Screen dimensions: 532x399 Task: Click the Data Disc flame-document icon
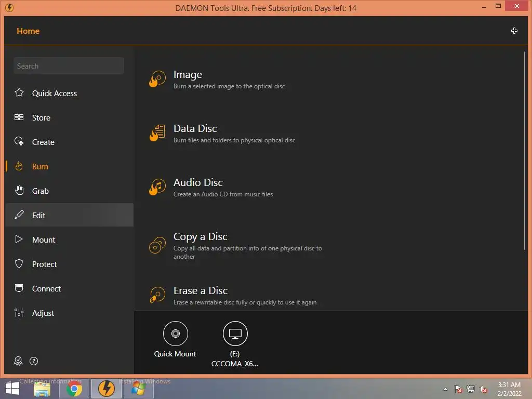[x=157, y=133]
